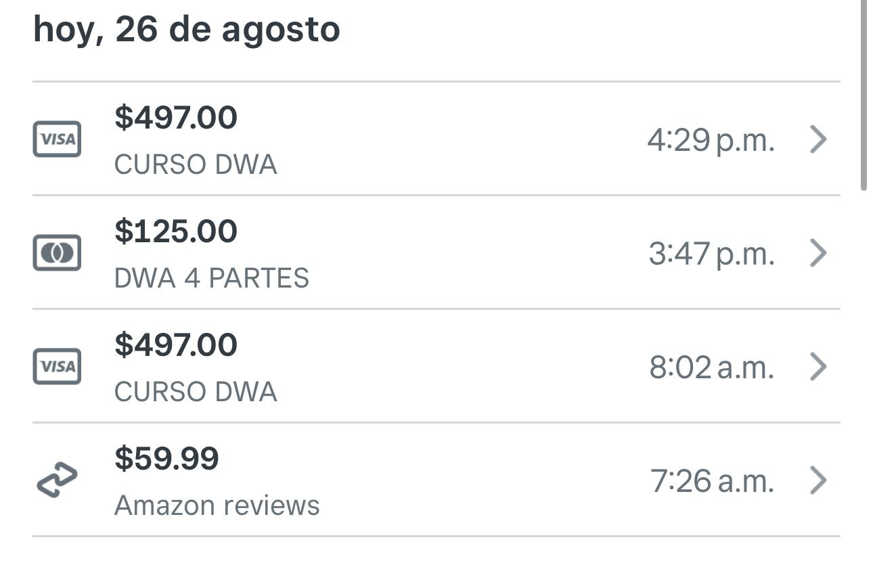The height and width of the screenshot is (588, 873).
Task: Expand the 3:47 p.m. payment chevron
Action: (818, 253)
